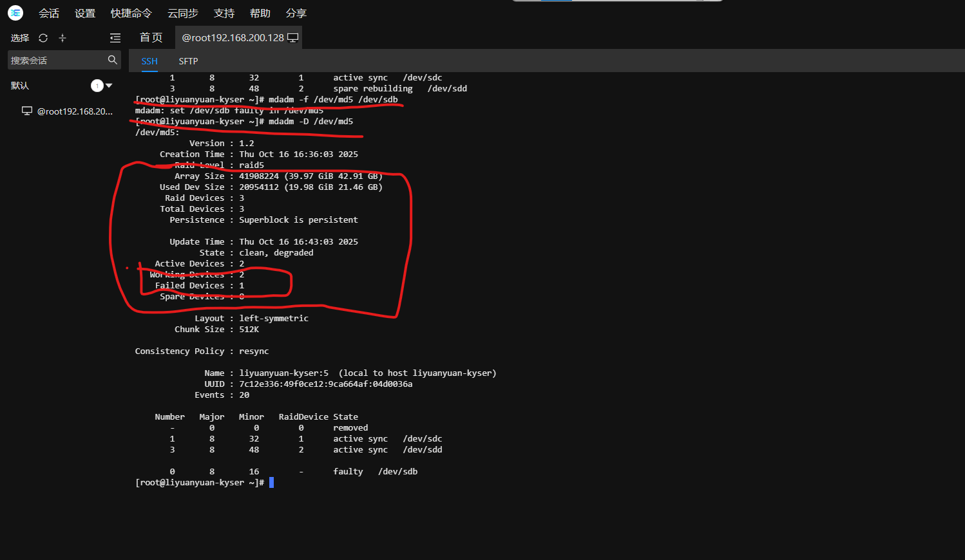The height and width of the screenshot is (560, 965).
Task: Click the session count badge beside 默认
Action: pyautogui.click(x=97, y=86)
